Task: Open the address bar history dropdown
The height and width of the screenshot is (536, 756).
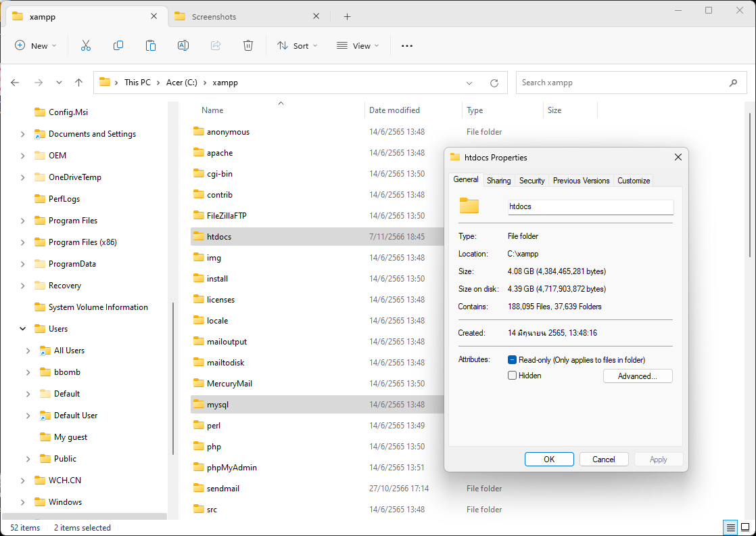Action: pos(470,83)
